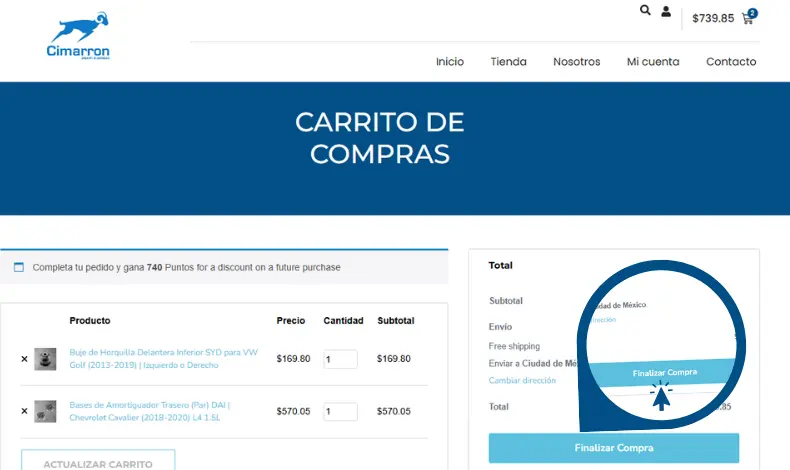Edit quantity field for Buje de Horquilla

[x=340, y=359]
